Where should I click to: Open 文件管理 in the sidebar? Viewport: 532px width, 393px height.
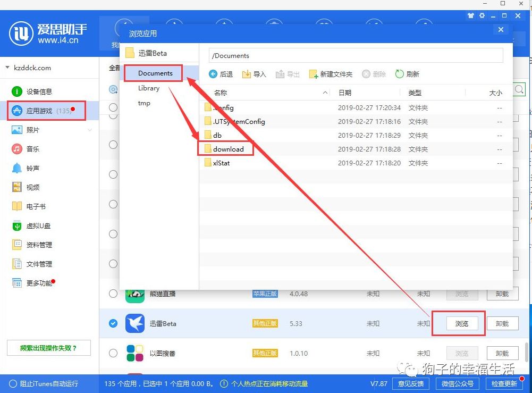coord(39,264)
